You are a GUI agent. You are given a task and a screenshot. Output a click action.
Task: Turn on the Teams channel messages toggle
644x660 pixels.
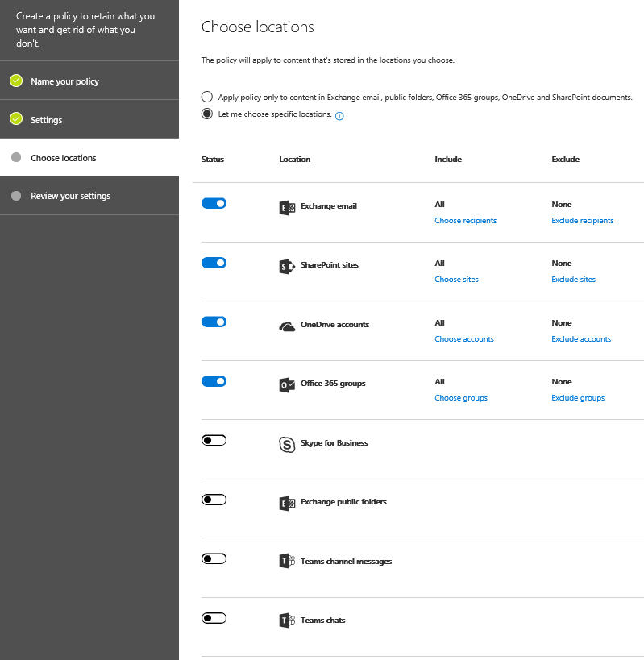[x=214, y=558]
